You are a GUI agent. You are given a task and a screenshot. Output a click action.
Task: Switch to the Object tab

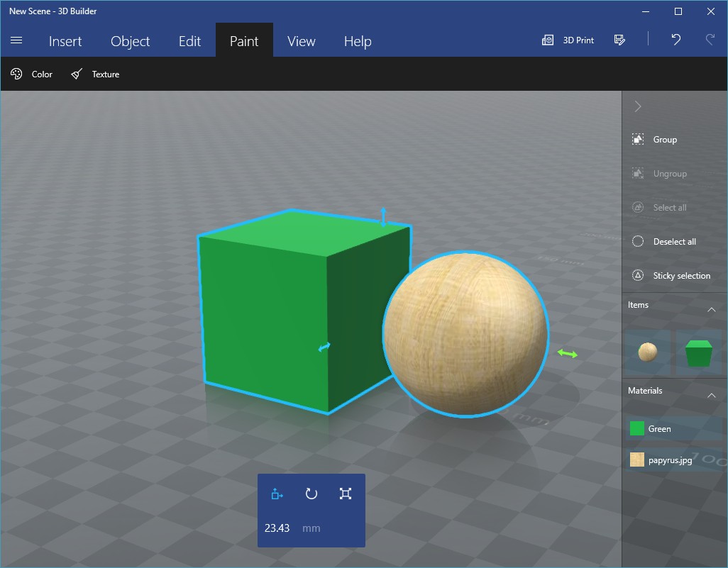coord(131,41)
